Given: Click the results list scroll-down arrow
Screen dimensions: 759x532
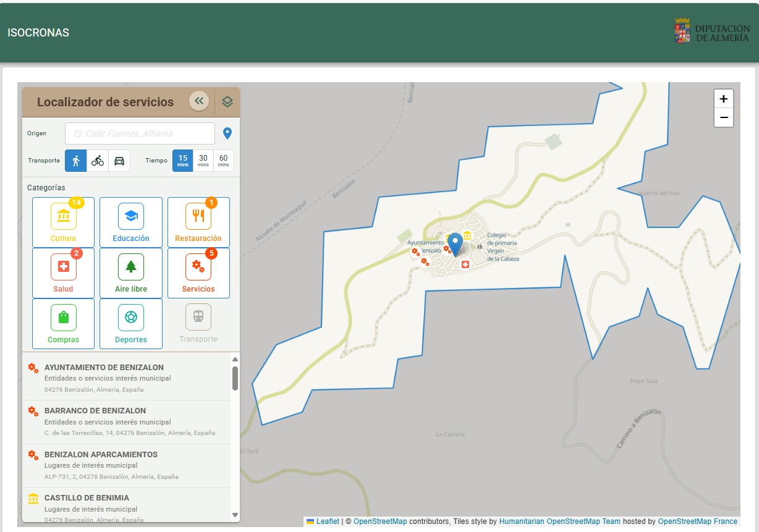Looking at the screenshot, I should [235, 515].
